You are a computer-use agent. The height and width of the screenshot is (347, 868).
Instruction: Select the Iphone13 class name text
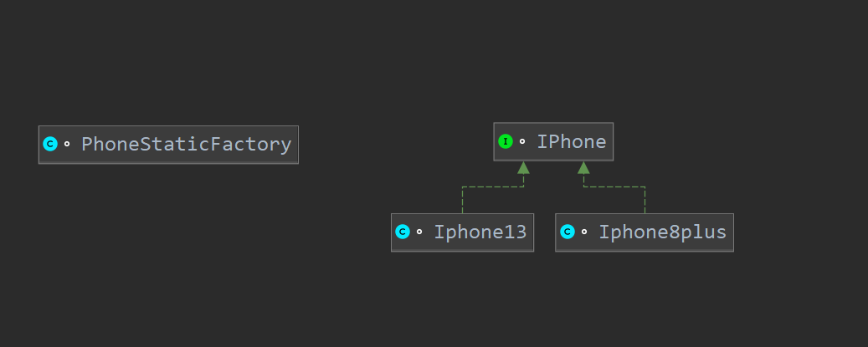pos(480,232)
